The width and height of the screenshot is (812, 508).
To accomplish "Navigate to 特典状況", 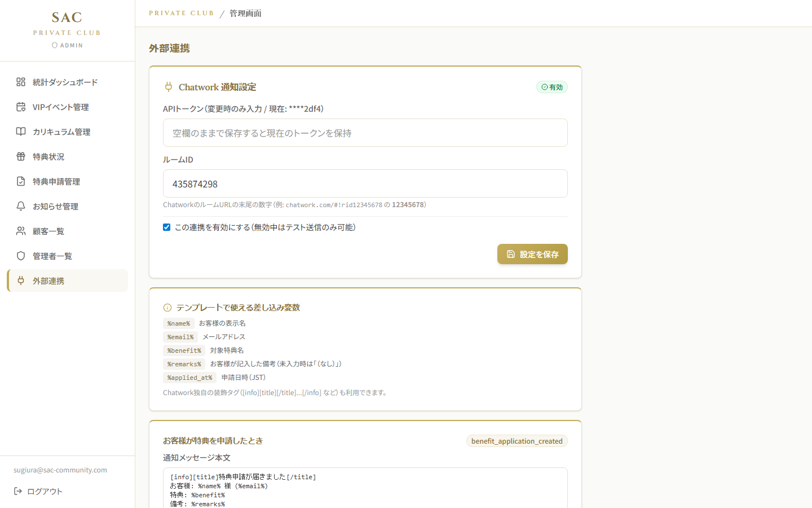I will (68, 156).
